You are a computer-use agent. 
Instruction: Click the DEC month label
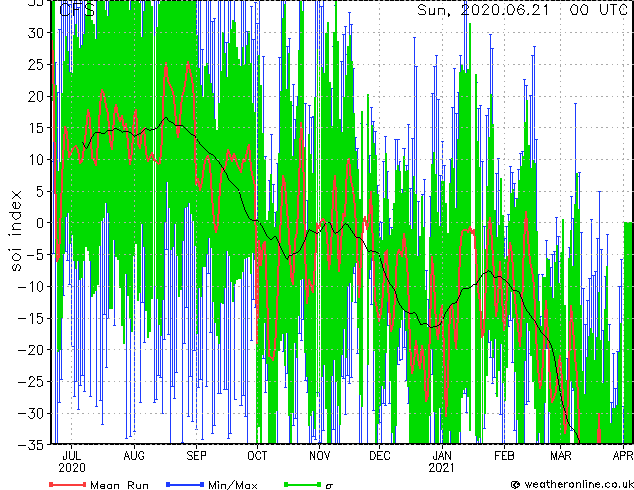(380, 456)
